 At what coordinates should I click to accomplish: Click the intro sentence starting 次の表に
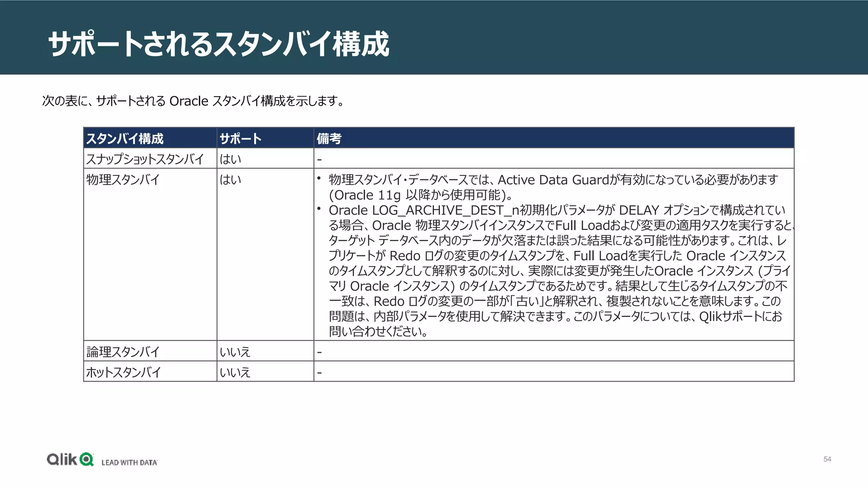pos(193,101)
